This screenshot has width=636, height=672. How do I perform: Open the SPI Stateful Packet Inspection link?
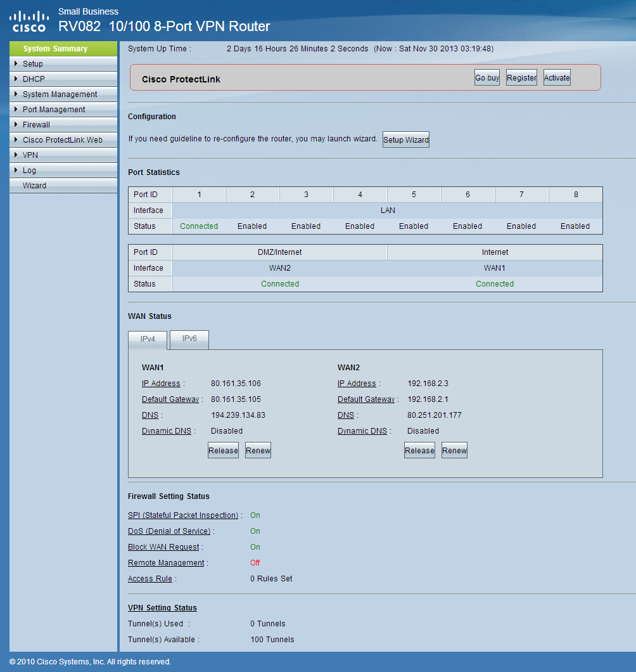pyautogui.click(x=183, y=515)
